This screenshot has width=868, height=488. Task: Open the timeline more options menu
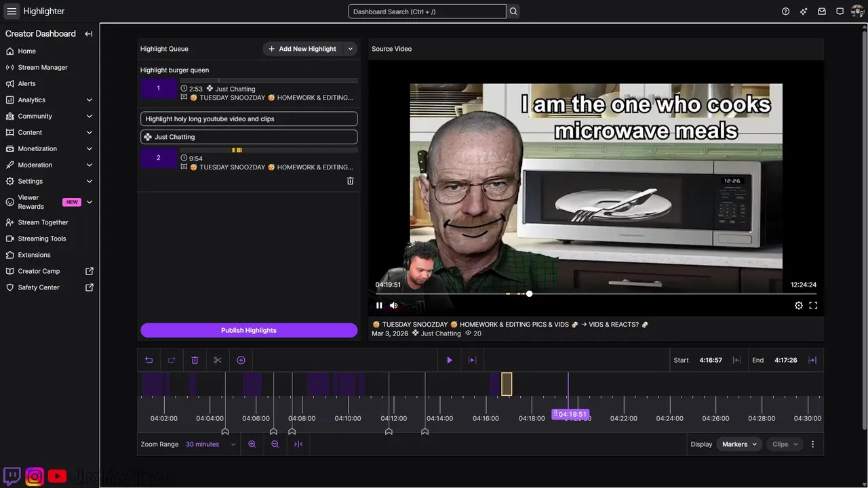[x=813, y=444]
